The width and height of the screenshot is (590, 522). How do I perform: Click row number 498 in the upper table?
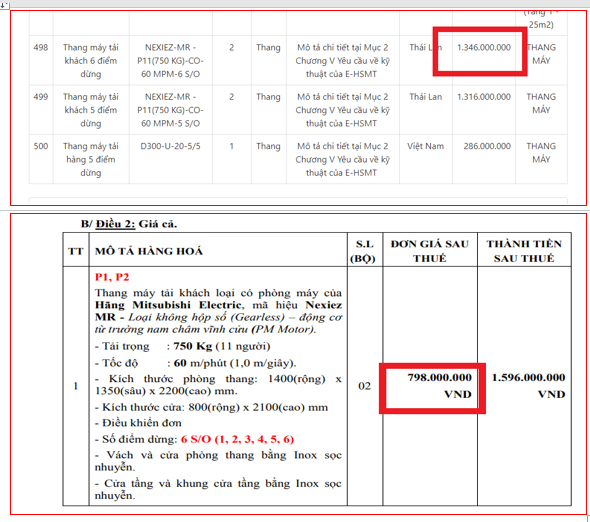coord(41,47)
